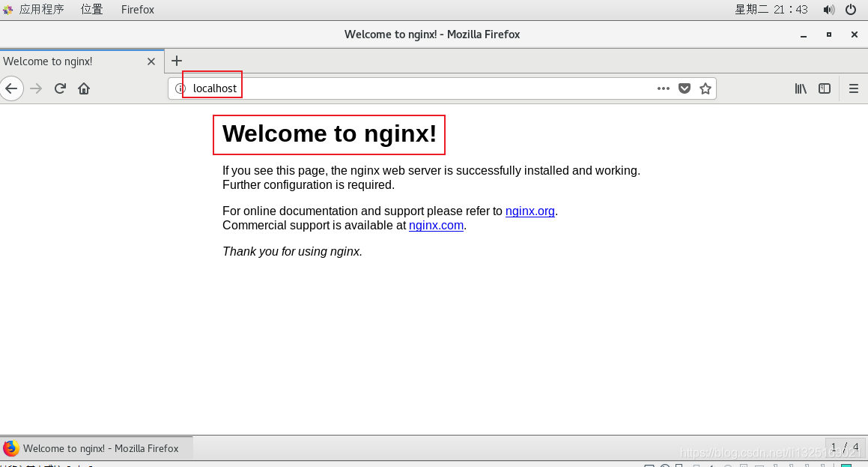Bookmark this page with the star
Screen dimensions: 868x467
pos(705,88)
